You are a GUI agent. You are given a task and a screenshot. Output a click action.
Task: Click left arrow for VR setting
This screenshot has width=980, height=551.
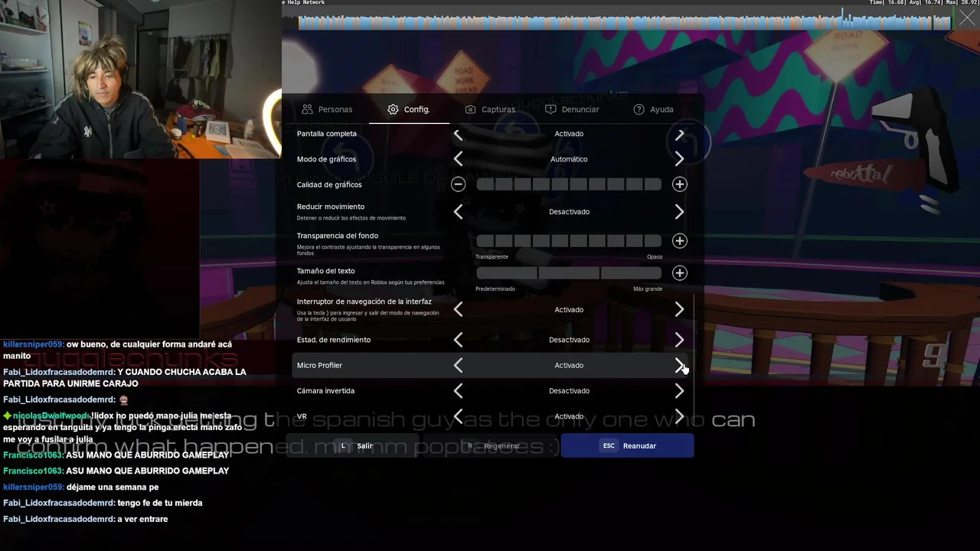458,416
